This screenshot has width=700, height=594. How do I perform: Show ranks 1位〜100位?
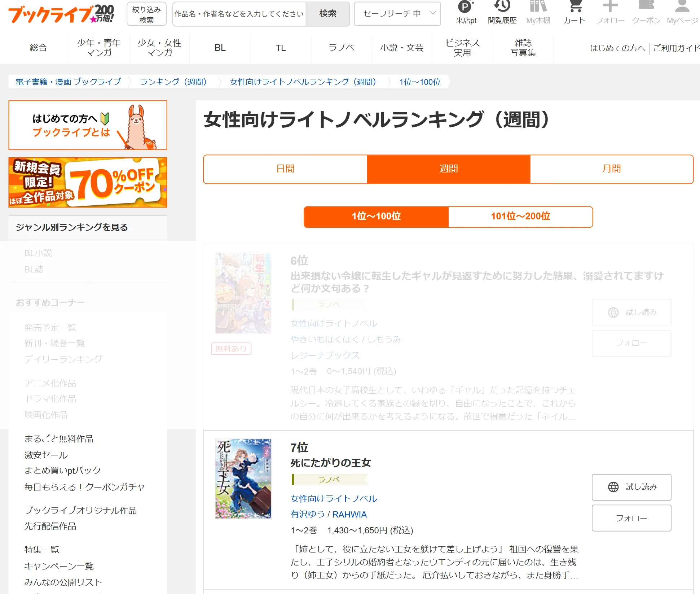tap(376, 217)
